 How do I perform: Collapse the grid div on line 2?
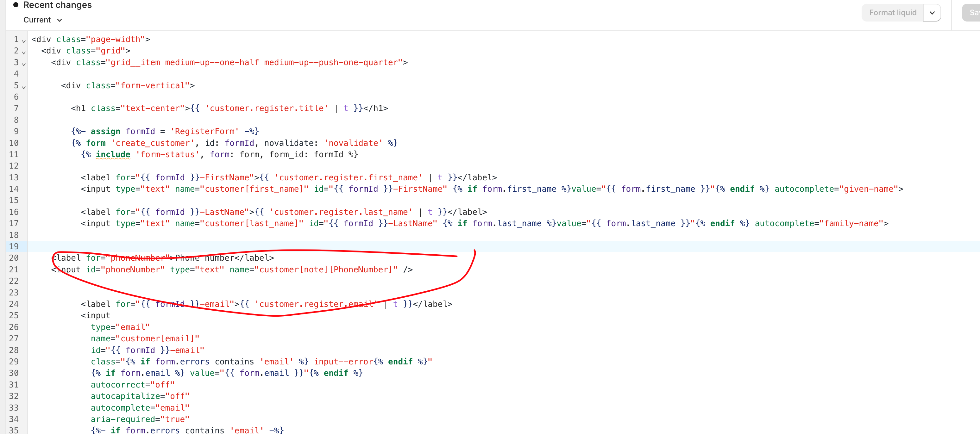point(24,52)
